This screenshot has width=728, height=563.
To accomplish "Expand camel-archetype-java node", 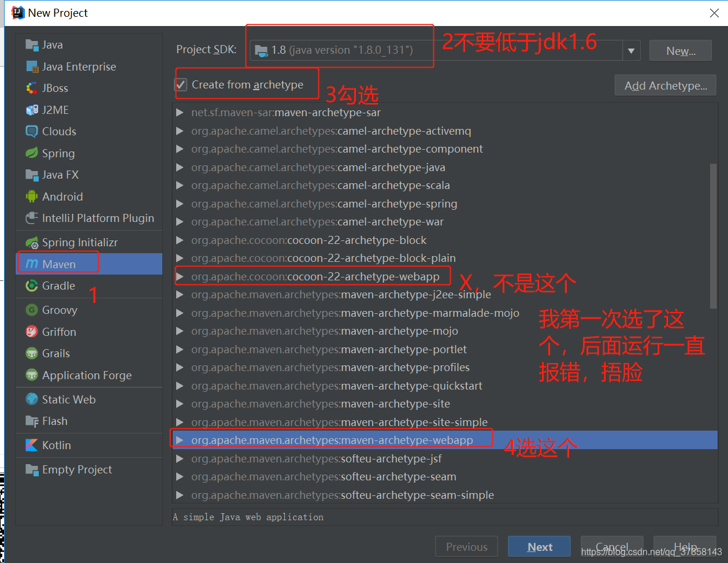I will [180, 167].
